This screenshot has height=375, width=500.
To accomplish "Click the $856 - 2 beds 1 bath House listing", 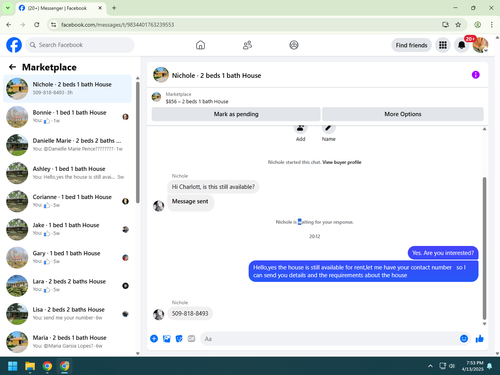I will click(197, 102).
